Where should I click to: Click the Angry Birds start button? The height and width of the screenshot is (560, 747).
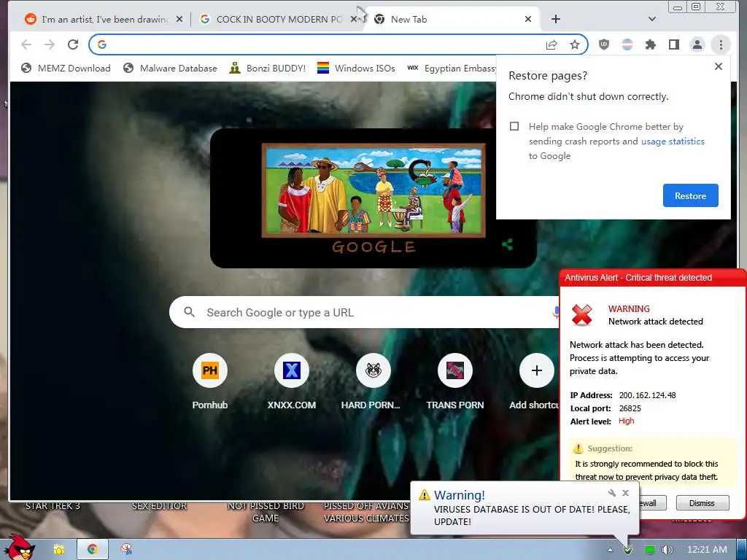click(21, 548)
